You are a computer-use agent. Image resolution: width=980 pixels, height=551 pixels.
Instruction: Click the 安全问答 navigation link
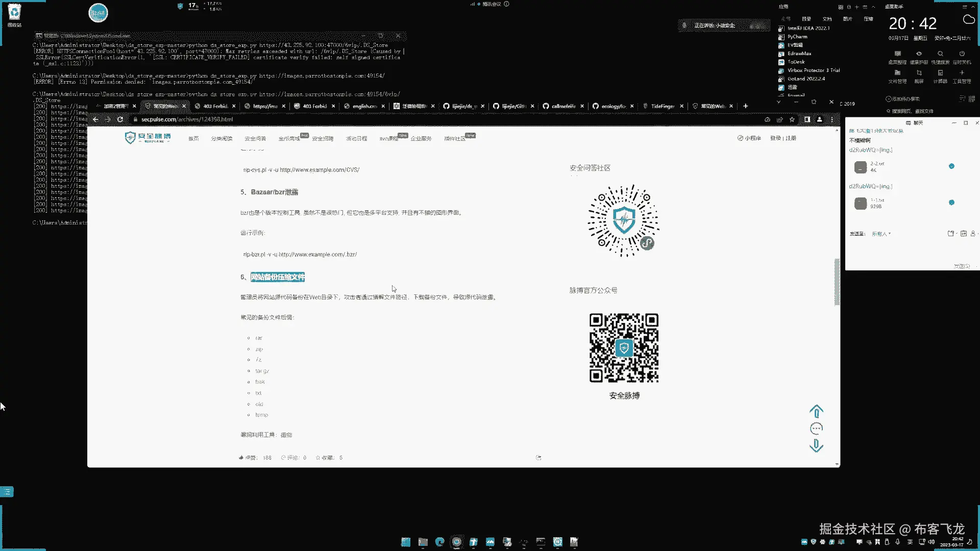[x=255, y=139]
